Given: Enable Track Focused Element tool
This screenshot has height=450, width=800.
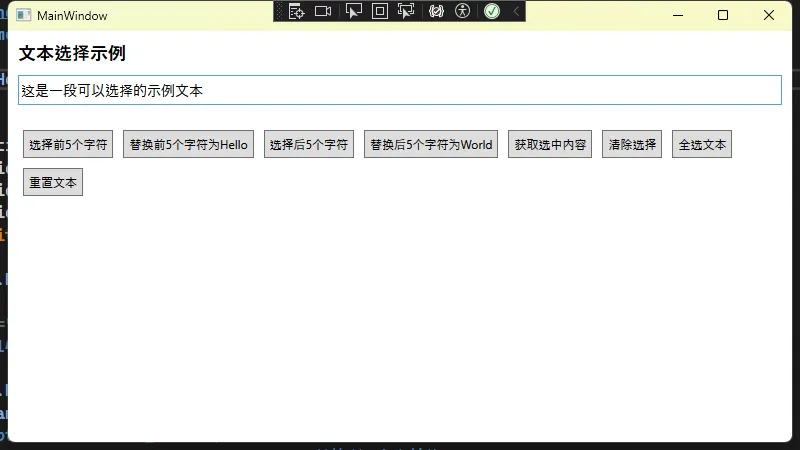Looking at the screenshot, I should coord(406,11).
